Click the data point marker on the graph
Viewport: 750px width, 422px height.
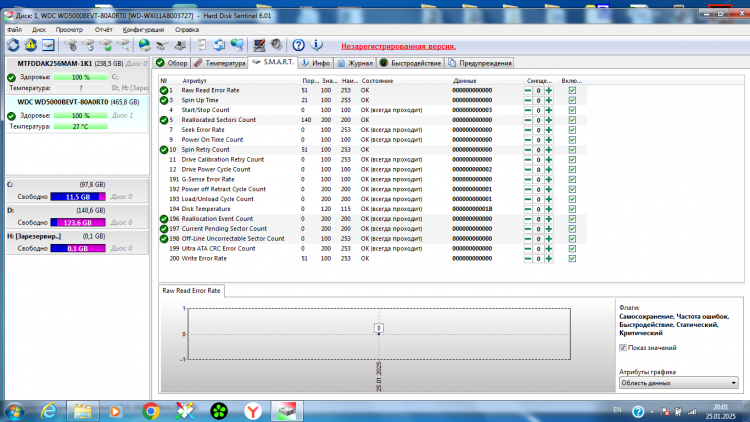point(379,333)
